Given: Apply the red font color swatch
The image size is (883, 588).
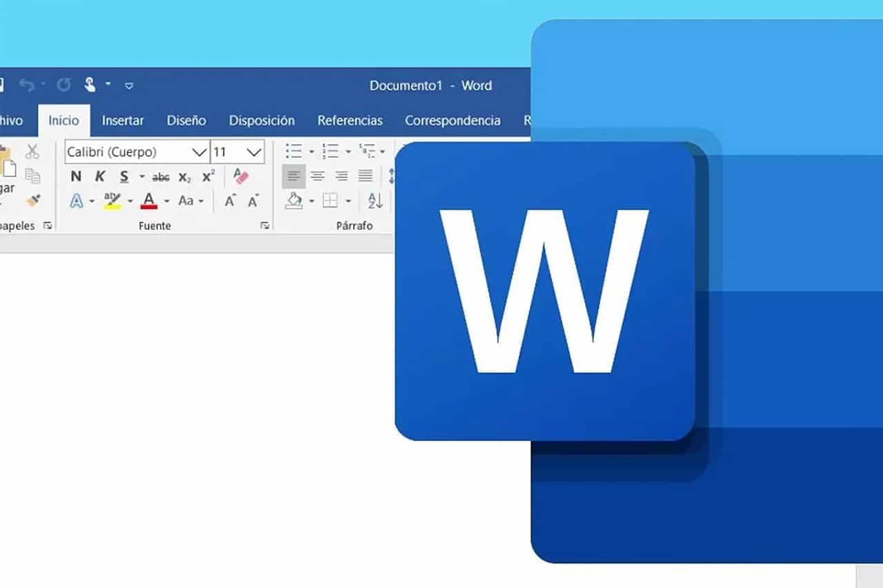Looking at the screenshot, I should [x=149, y=201].
